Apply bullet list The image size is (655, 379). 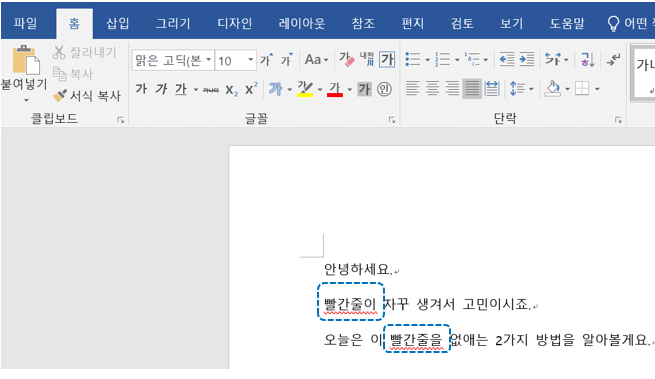413,59
